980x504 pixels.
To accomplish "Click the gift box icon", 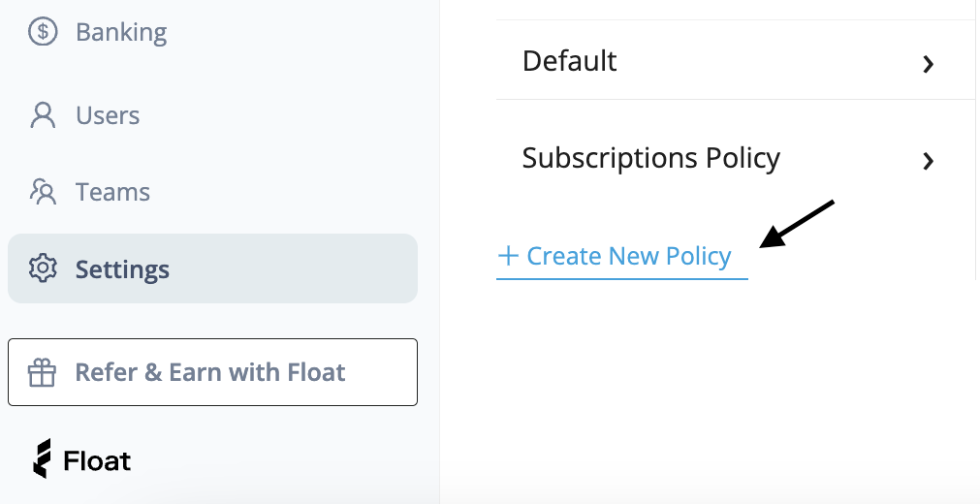I will 42,373.
